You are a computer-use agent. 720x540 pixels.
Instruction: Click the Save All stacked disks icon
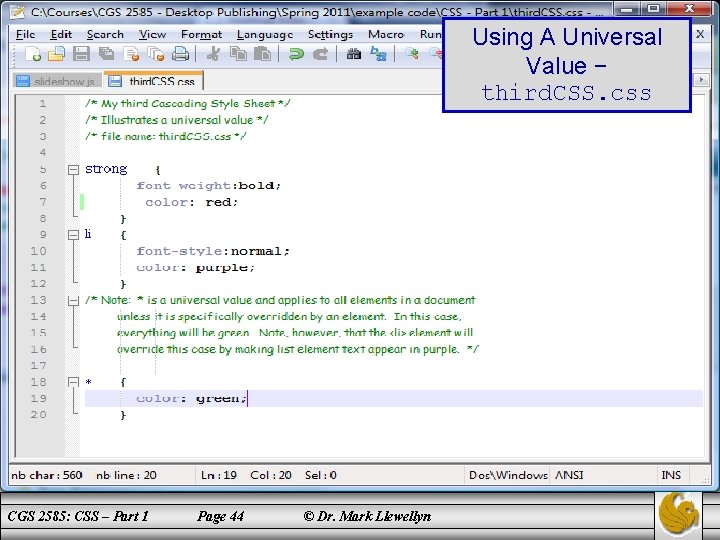coord(107,54)
